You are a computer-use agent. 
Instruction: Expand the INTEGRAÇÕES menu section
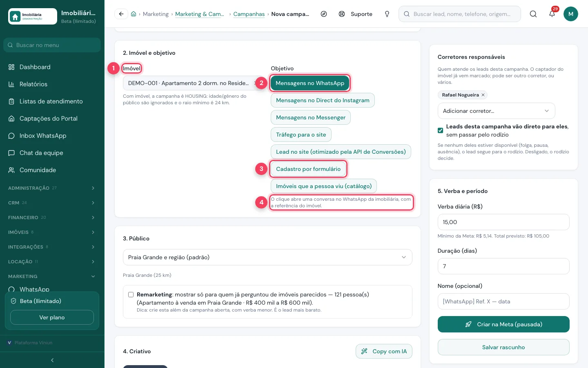52,247
